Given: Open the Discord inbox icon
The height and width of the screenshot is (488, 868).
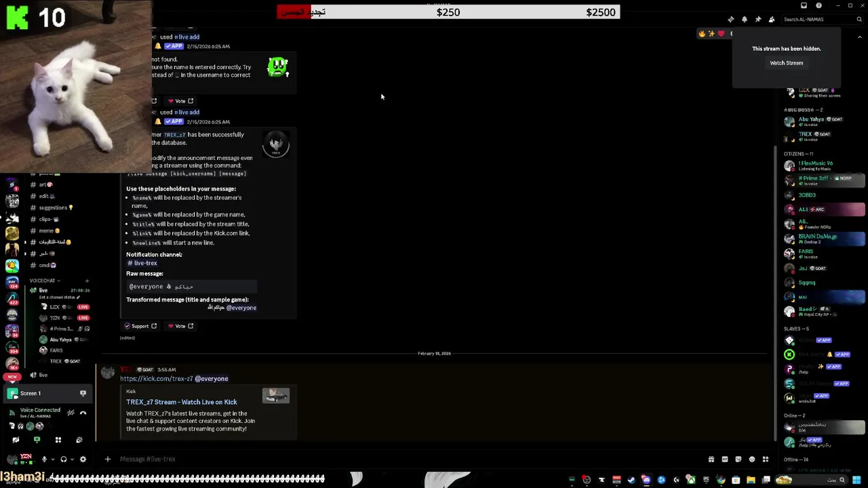Looking at the screenshot, I should tap(804, 5).
